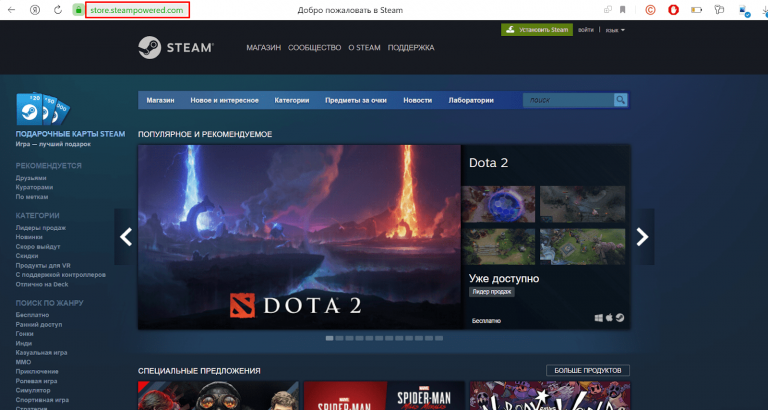
Task: Click the battery saver icon in browser toolbar
Action: pos(696,10)
